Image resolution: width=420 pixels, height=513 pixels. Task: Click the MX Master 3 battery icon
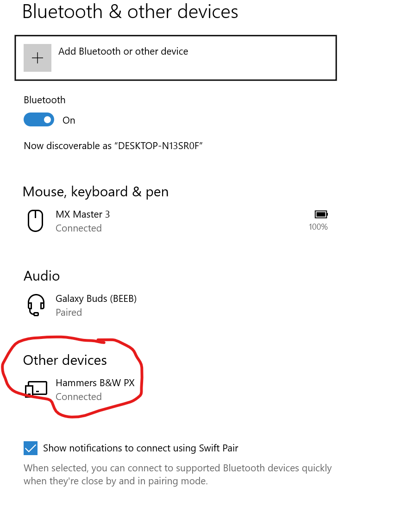pyautogui.click(x=321, y=214)
